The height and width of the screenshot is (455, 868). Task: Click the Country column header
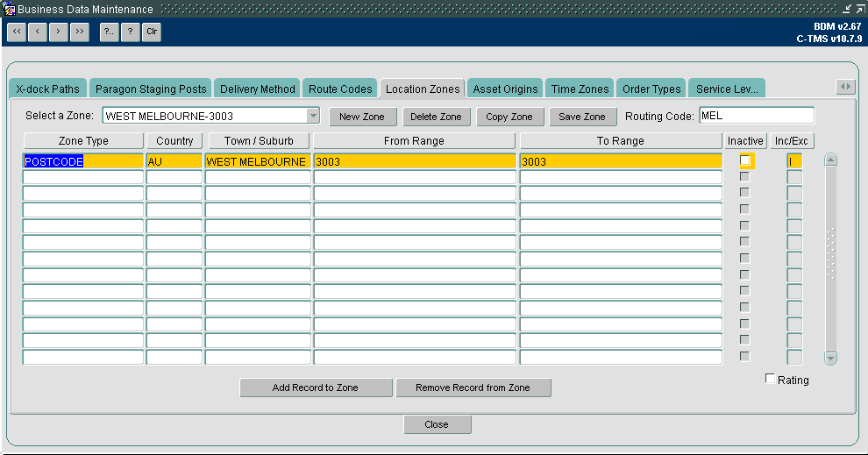click(174, 141)
